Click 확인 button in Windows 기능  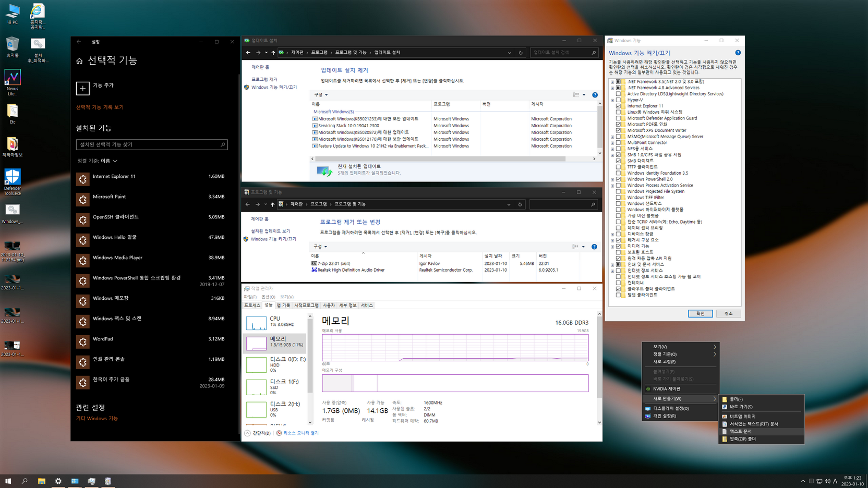click(700, 313)
